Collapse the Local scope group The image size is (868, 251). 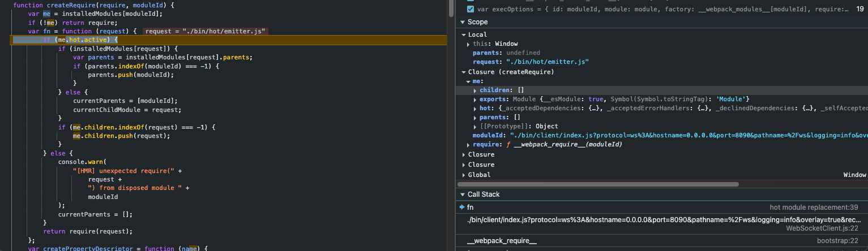pyautogui.click(x=464, y=35)
